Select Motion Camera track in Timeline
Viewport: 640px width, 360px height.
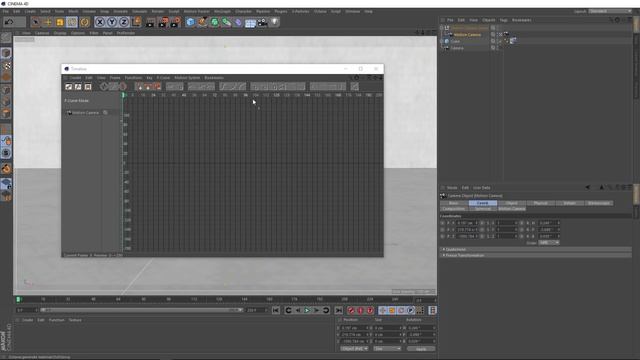(x=85, y=113)
